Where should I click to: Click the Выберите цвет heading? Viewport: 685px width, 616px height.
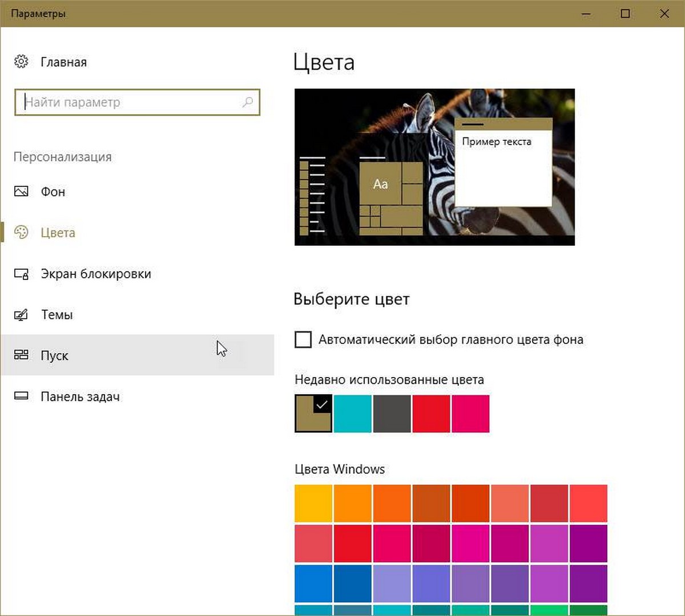coord(352,299)
